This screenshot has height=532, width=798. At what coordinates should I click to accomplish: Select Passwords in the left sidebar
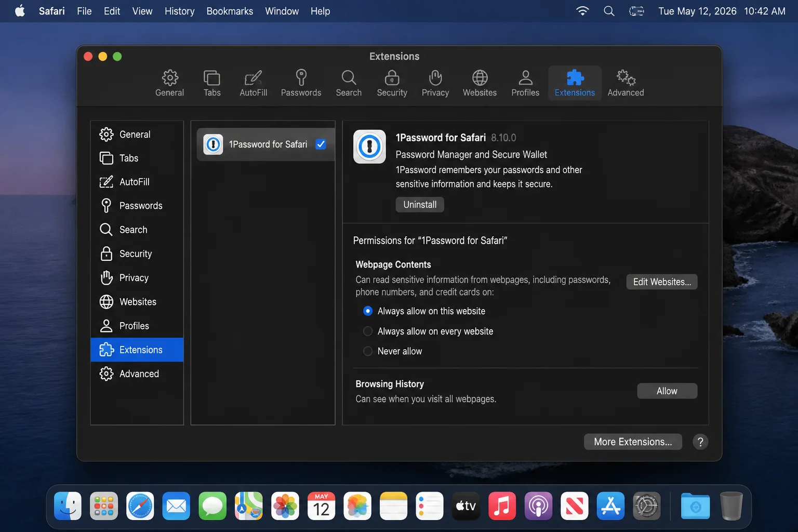(137, 206)
